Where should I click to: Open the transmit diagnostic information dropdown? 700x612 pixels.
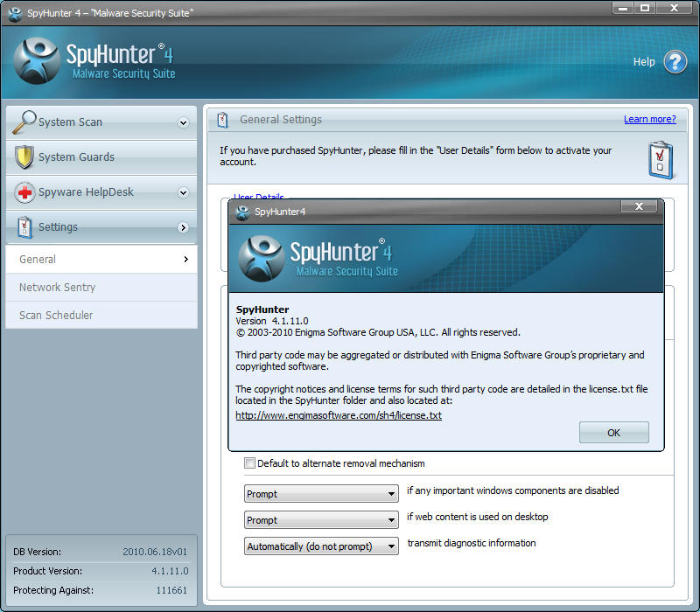click(321, 546)
